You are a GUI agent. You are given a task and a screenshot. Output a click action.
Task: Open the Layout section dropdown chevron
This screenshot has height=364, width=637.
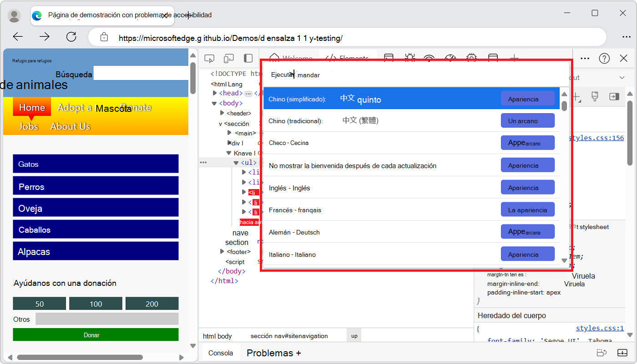622,77
